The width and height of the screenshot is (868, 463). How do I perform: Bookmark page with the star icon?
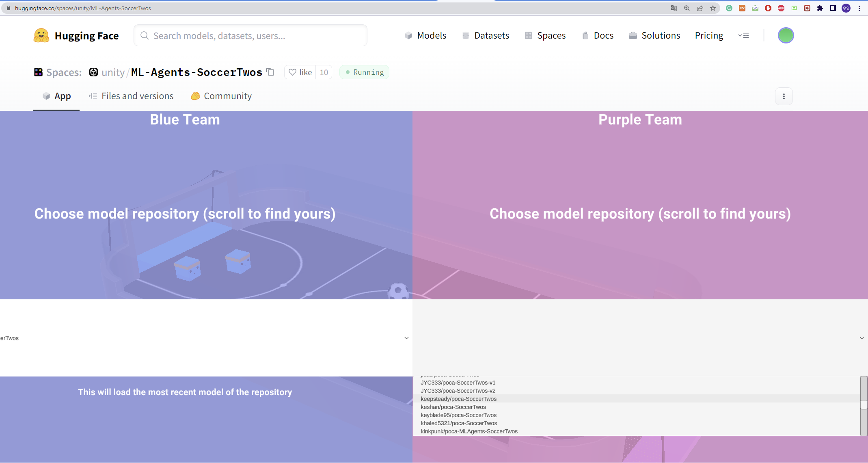coord(713,8)
